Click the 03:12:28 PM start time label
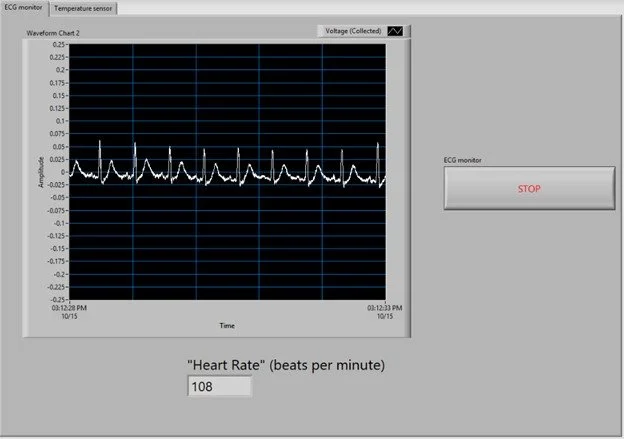The width and height of the screenshot is (624, 439). (69, 308)
